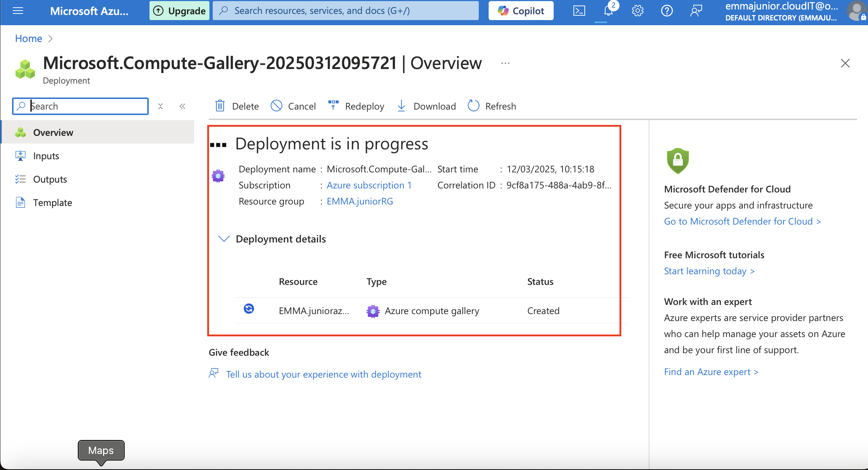Click Download in the command bar

click(426, 106)
